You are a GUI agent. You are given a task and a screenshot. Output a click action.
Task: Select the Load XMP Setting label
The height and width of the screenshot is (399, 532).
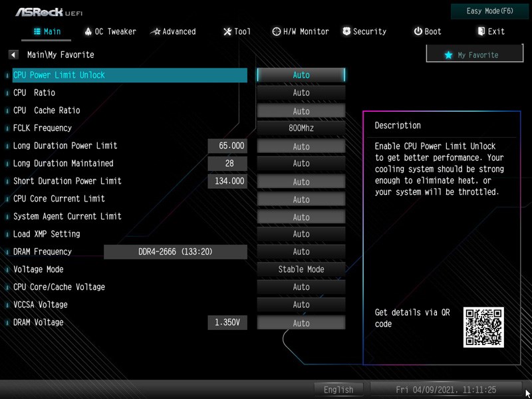[x=47, y=234]
